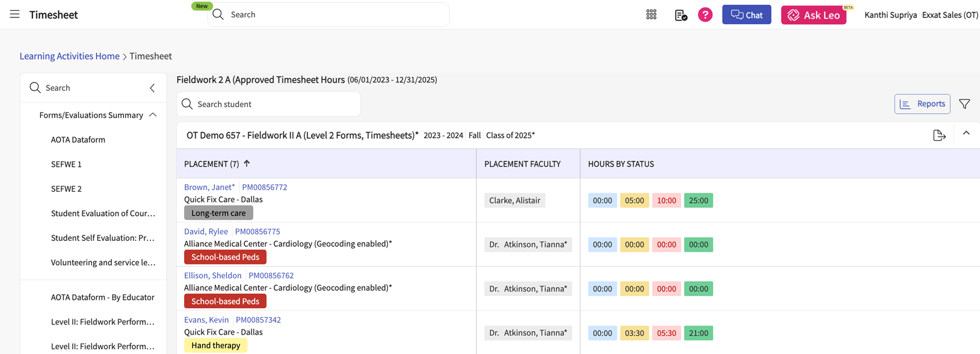Open the task checklist icon
This screenshot has height=354, width=980.
point(680,15)
